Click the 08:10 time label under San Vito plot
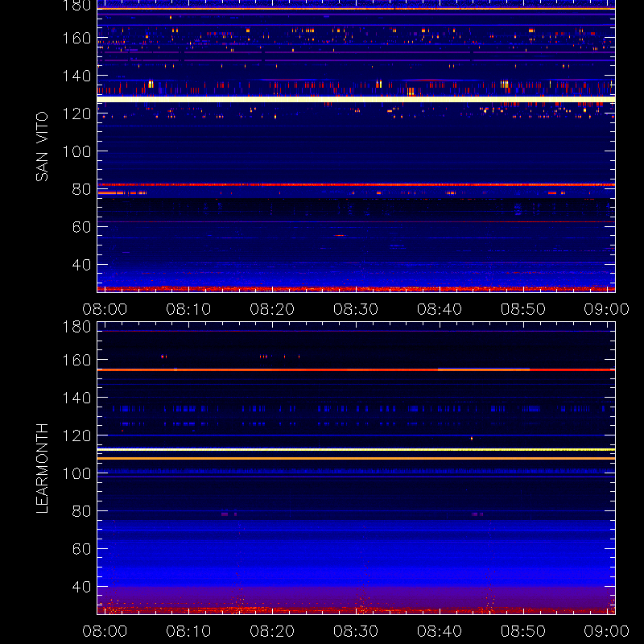This screenshot has width=644, height=644. click(x=188, y=309)
